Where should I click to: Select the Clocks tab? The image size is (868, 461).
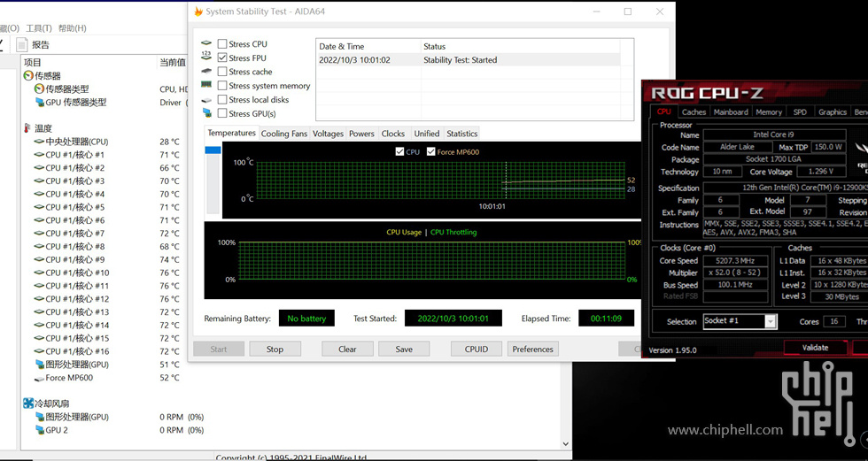click(x=393, y=134)
